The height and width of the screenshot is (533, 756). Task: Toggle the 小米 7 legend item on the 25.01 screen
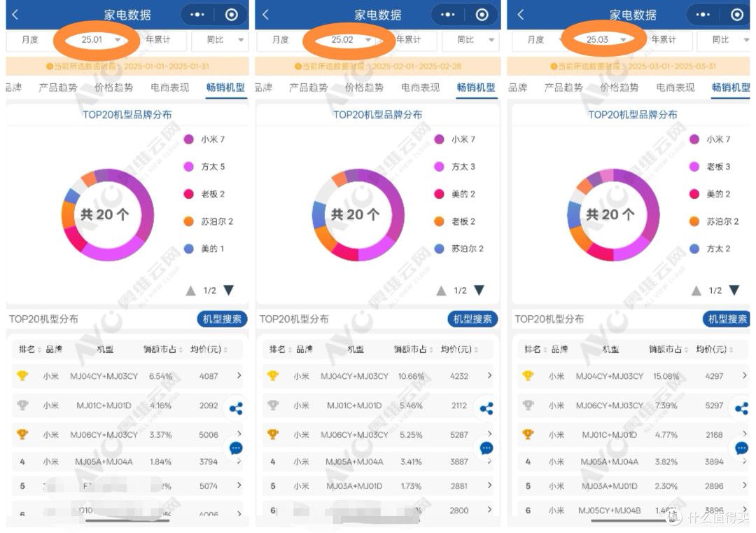(204, 139)
